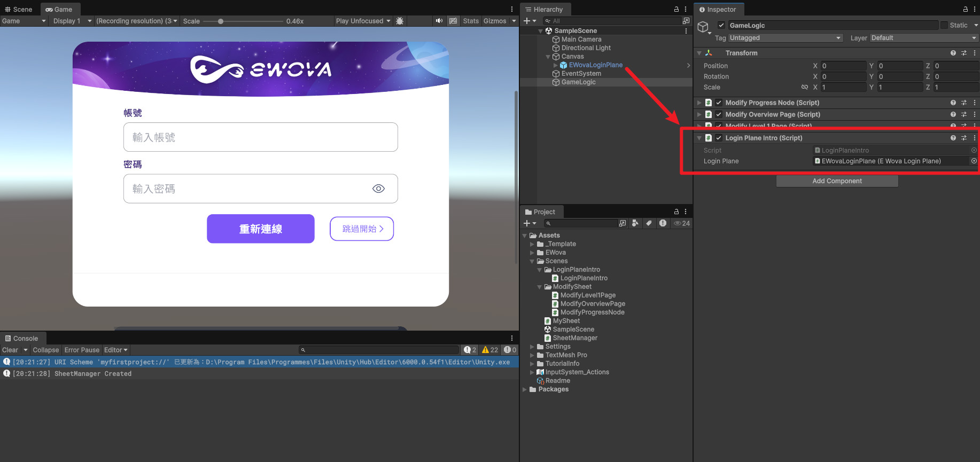
Task: Open the Transform component presets icon
Action: pyautogui.click(x=964, y=53)
